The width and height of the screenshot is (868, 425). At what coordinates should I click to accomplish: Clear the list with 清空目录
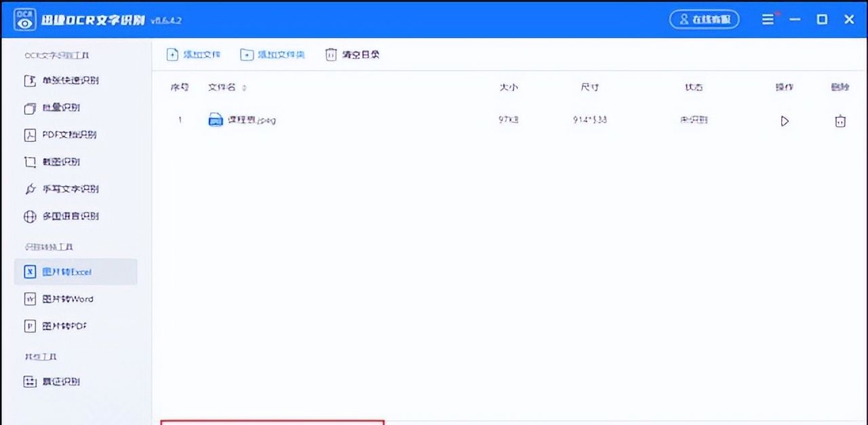click(352, 54)
